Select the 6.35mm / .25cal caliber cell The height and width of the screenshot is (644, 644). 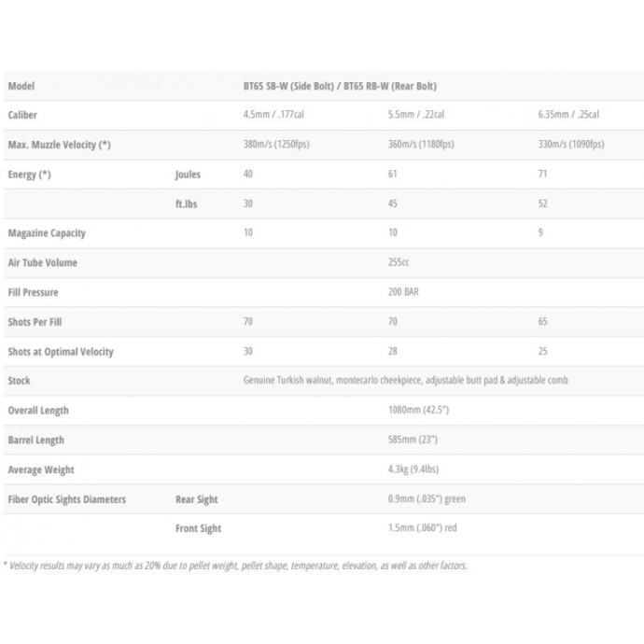pyautogui.click(x=568, y=115)
